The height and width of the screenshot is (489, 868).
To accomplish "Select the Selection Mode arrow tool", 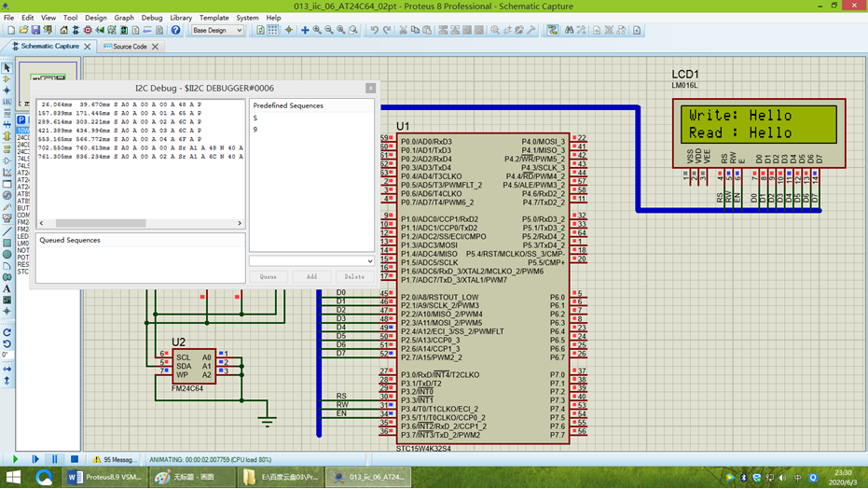I will tap(7, 68).
